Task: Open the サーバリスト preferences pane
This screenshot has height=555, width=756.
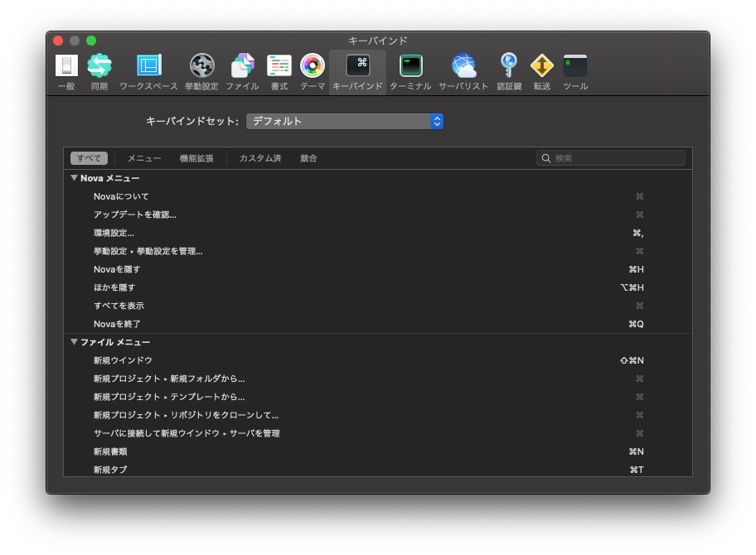Action: coord(463,72)
